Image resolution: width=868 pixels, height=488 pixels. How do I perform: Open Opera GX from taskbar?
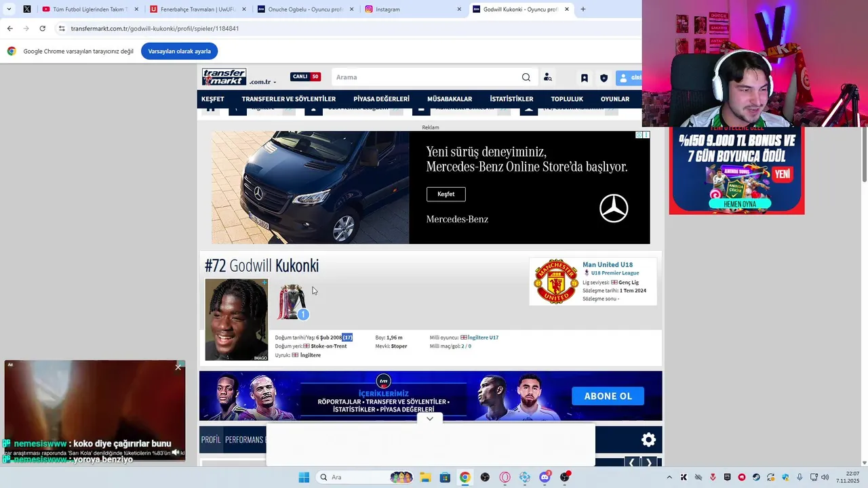coord(505,477)
